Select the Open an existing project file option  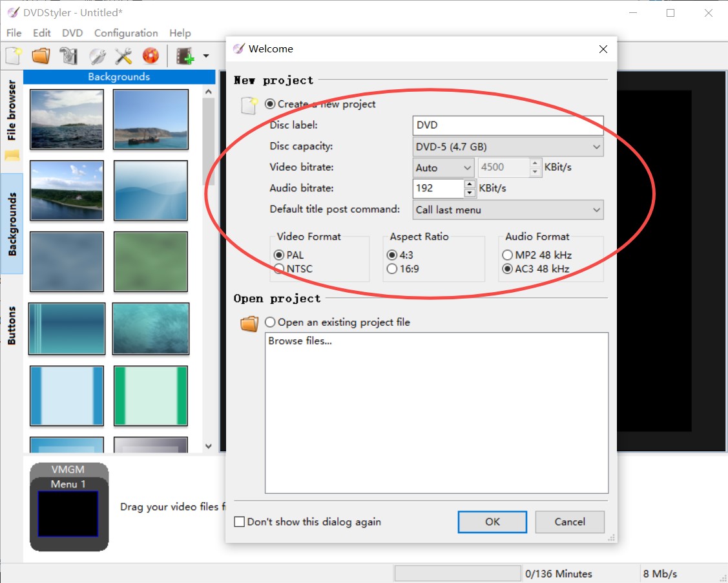click(270, 322)
